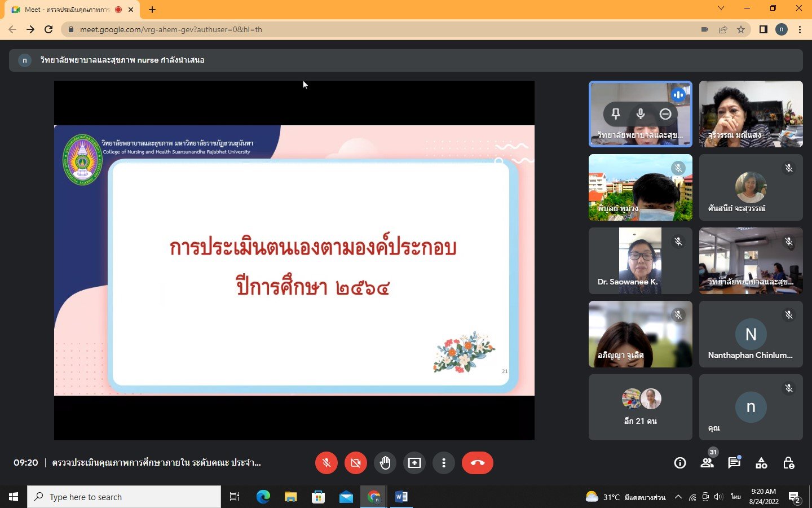
Task: Open more options three-dot menu
Action: point(444,463)
